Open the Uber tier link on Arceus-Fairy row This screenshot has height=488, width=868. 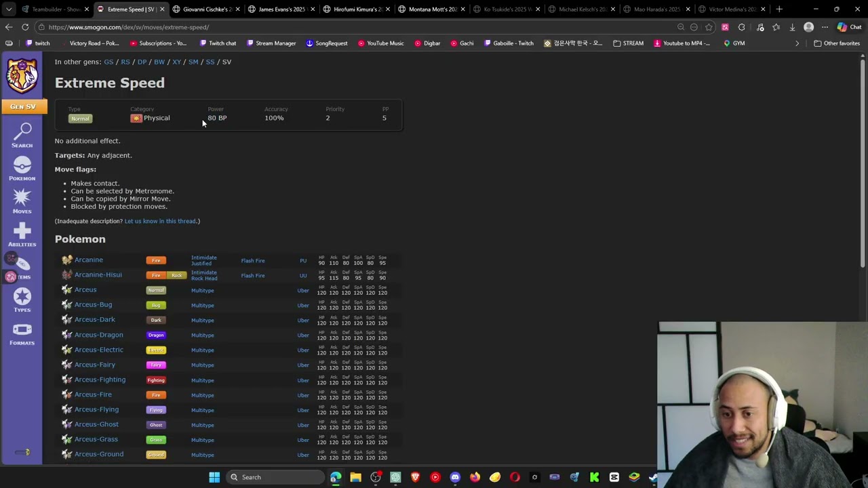coord(303,365)
